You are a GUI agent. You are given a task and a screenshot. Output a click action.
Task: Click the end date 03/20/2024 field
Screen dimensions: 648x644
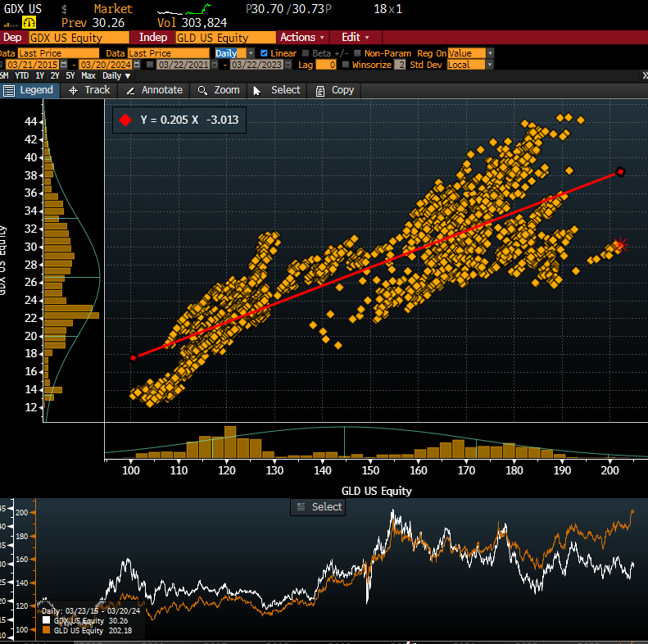point(106,65)
